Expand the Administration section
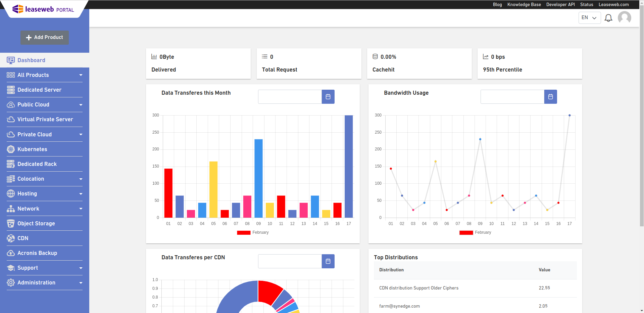 [81, 283]
